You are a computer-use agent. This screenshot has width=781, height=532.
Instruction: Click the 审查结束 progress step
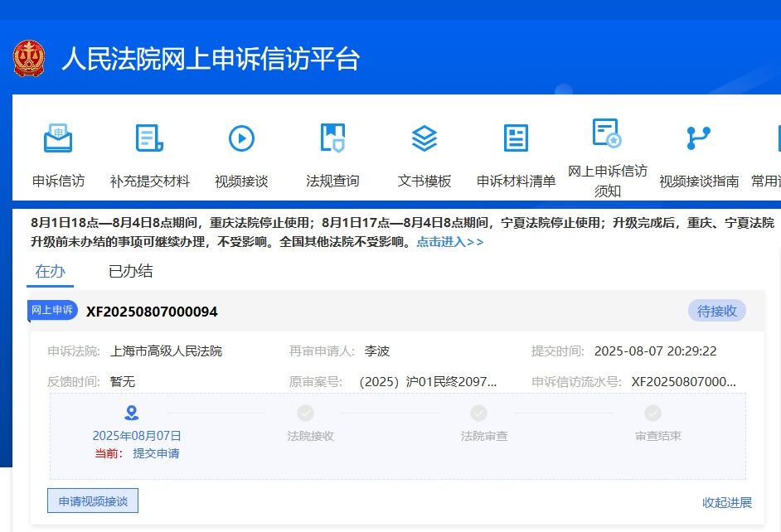click(652, 413)
